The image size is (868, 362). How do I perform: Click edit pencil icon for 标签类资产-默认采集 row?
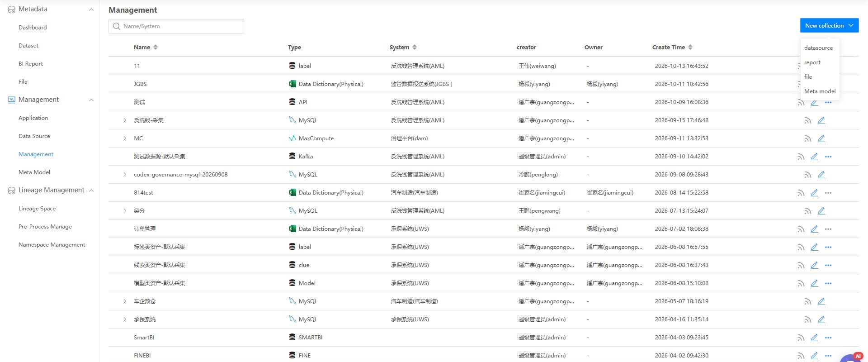(x=815, y=247)
